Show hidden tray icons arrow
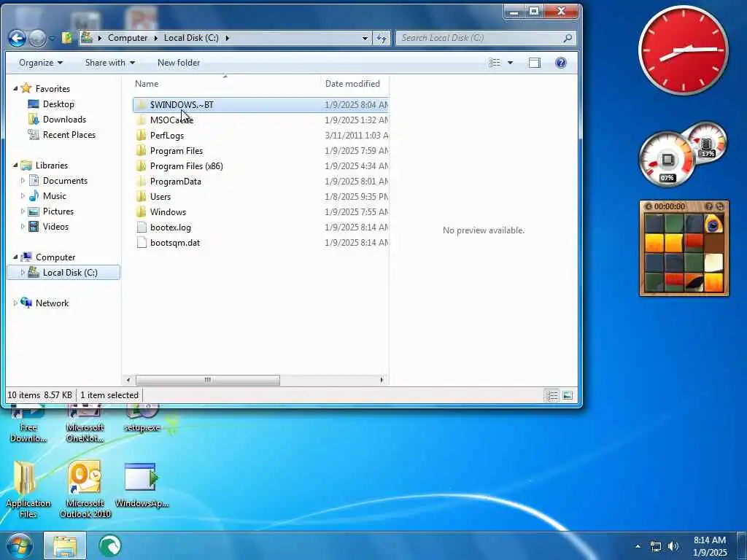Viewport: 747px width, 560px height. (x=638, y=547)
